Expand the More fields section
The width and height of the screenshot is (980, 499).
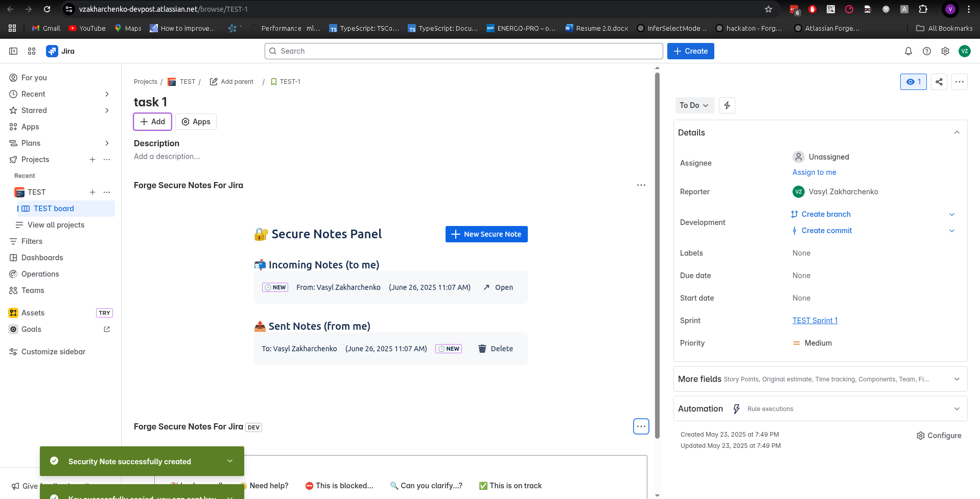point(957,379)
